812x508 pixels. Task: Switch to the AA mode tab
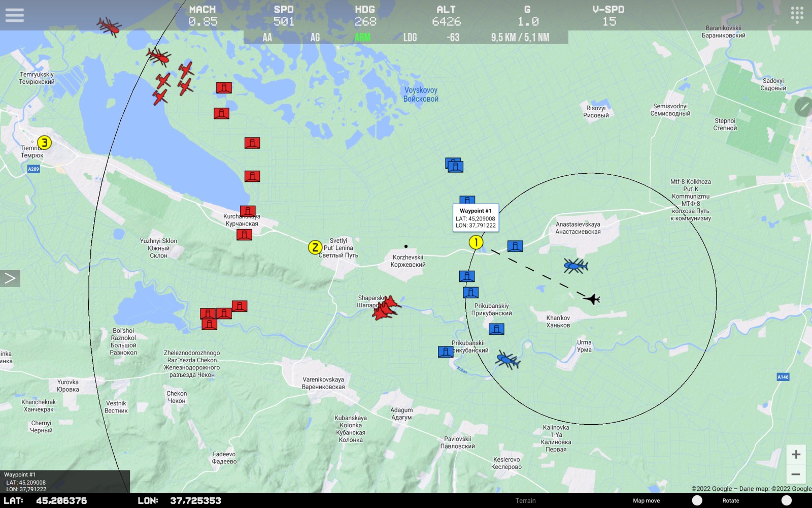coord(267,38)
